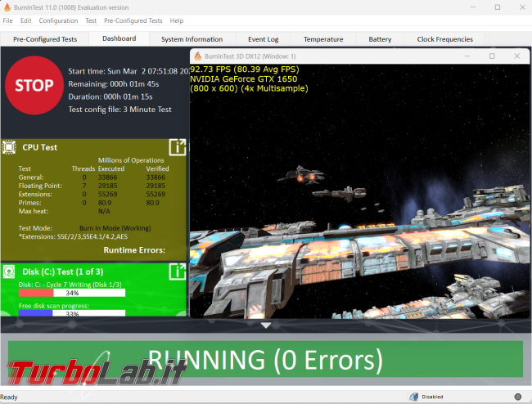Click the Disk (C:) Test (1 of 3) heading
532x404 pixels.
coord(63,272)
